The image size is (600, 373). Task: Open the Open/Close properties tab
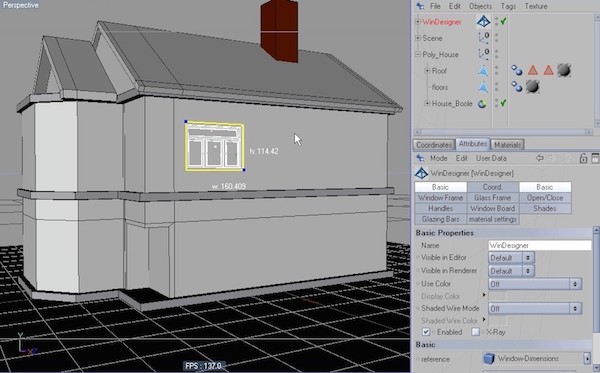coord(545,198)
